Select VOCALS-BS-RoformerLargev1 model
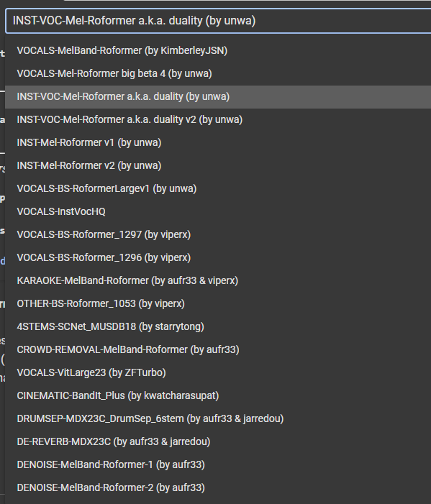 pyautogui.click(x=218, y=188)
